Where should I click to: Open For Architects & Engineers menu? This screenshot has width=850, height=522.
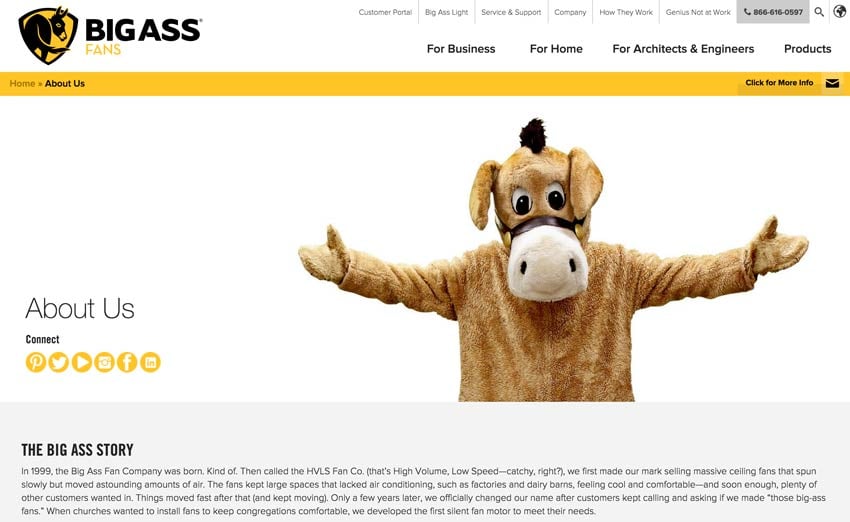click(683, 49)
